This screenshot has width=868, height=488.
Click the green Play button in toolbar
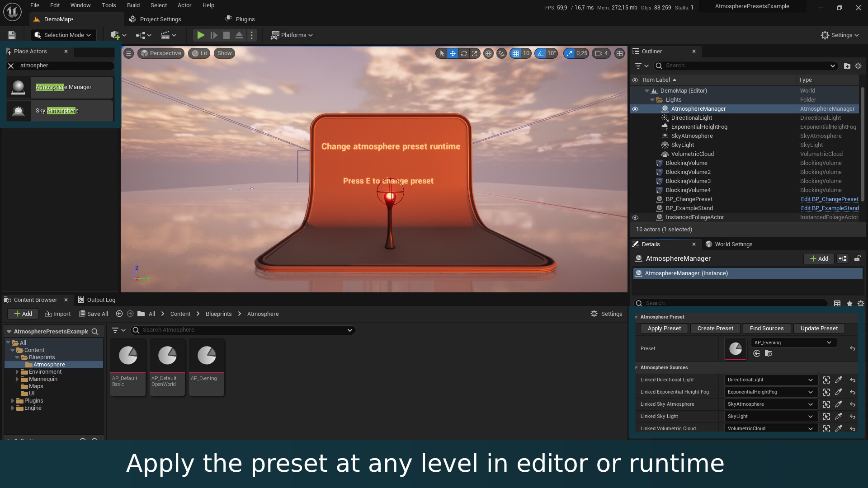coord(201,35)
